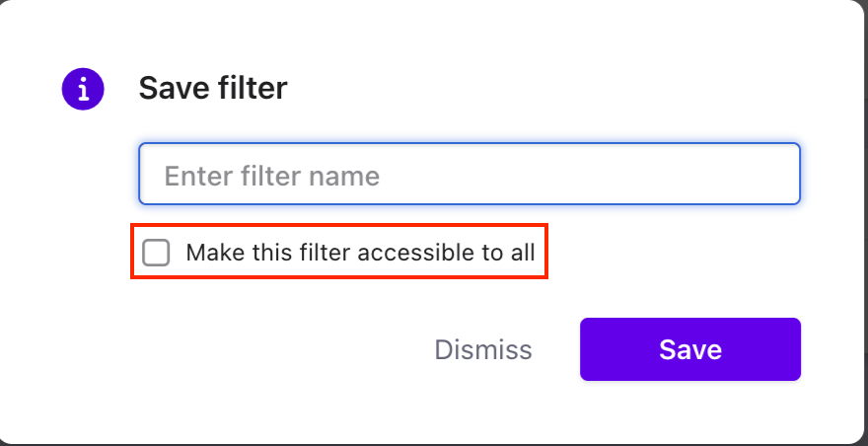Click the Dismiss text button
Viewport: 868px width, 446px height.
coord(483,349)
